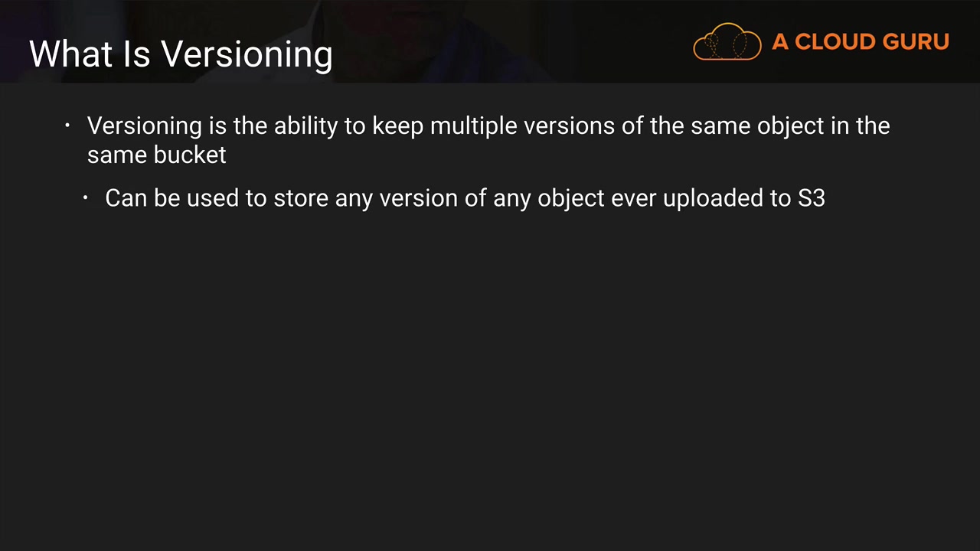This screenshot has height=551, width=980.
Task: Click the sub-bullet point dot
Action: 87,198
